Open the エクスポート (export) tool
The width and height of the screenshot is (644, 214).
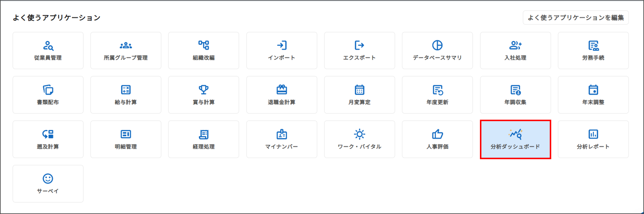360,50
